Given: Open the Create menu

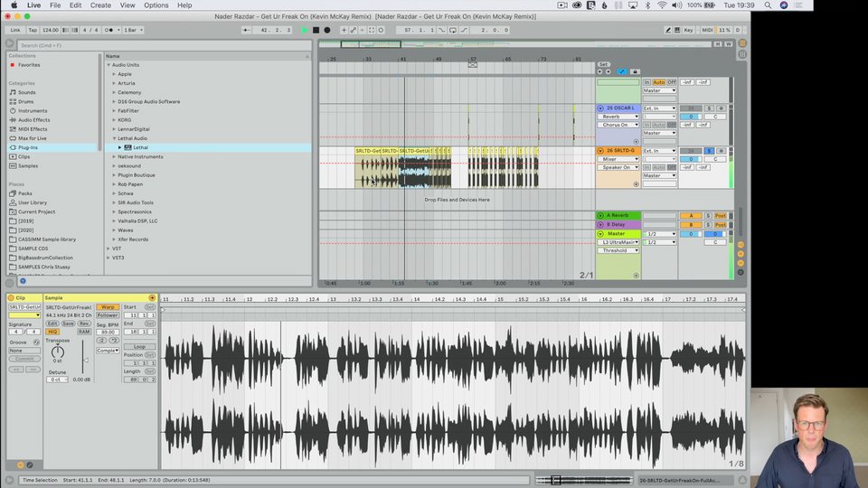Looking at the screenshot, I should pyautogui.click(x=100, y=5).
